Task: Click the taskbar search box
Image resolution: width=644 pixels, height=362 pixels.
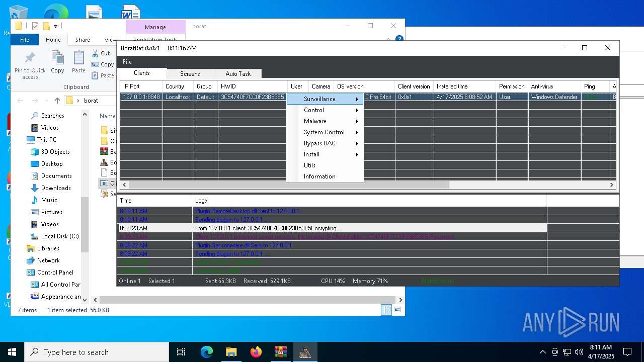Action: pos(97,352)
